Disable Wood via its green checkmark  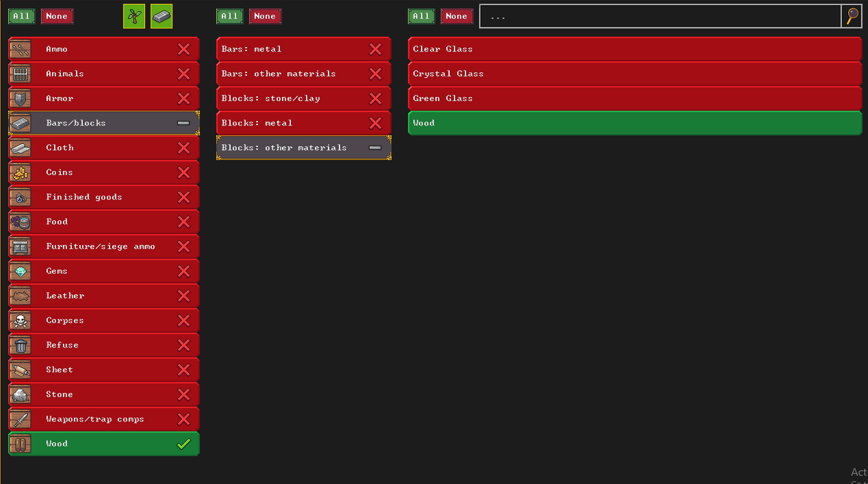pos(184,444)
